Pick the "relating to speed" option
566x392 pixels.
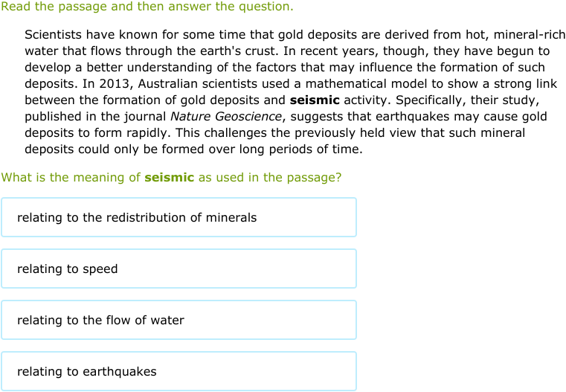pyautogui.click(x=179, y=269)
